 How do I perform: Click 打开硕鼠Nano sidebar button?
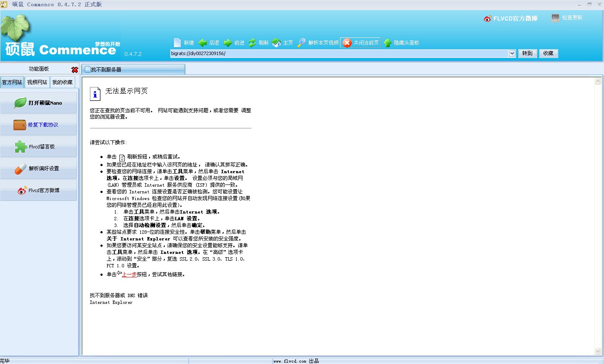point(39,103)
